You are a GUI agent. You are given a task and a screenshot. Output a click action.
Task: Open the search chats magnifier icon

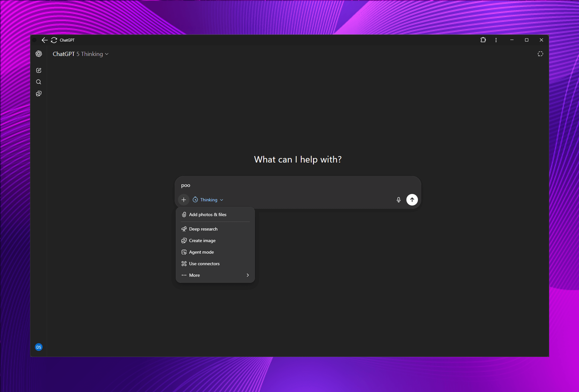point(39,82)
